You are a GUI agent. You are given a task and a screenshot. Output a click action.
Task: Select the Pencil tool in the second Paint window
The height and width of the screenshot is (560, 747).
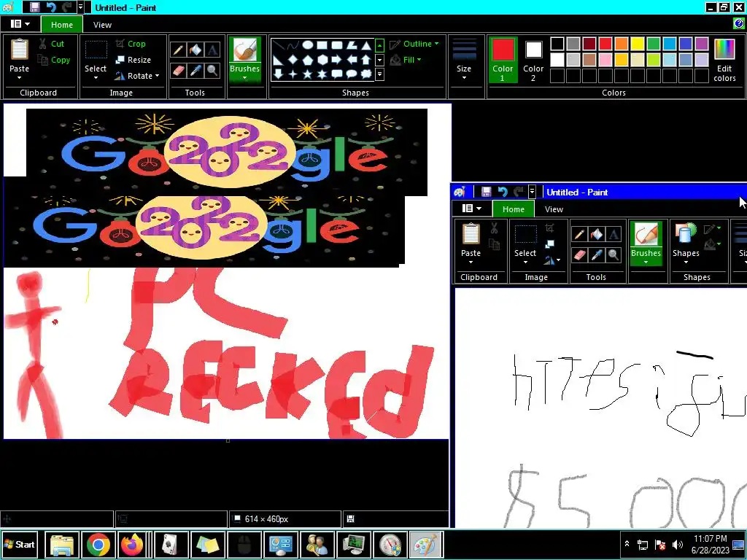(x=579, y=234)
